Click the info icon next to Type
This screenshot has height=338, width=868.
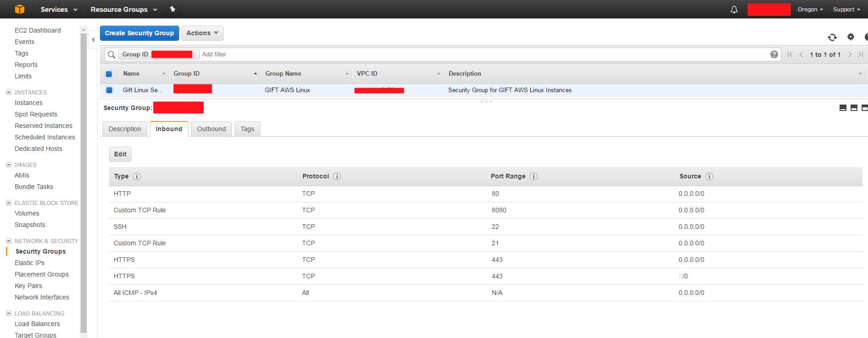point(137,177)
